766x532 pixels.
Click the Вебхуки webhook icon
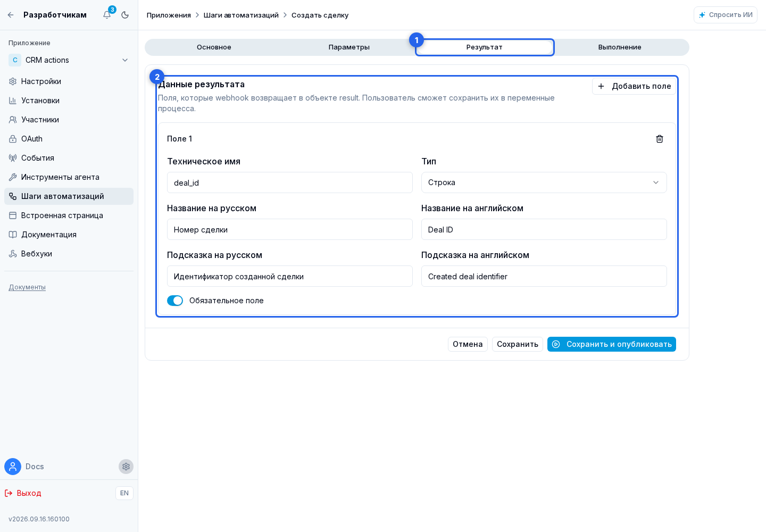(13, 254)
